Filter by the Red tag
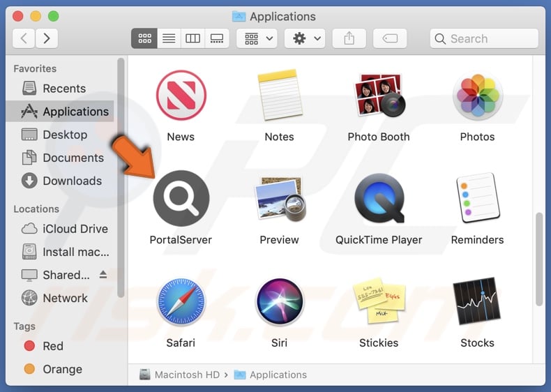 pos(60,346)
